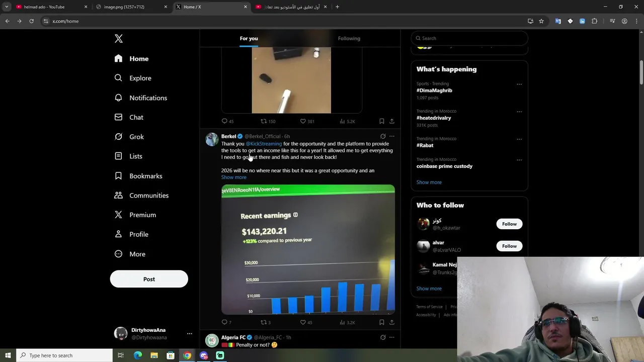Image resolution: width=644 pixels, height=362 pixels.
Task: Like the post with 381 likes
Action: point(307,121)
